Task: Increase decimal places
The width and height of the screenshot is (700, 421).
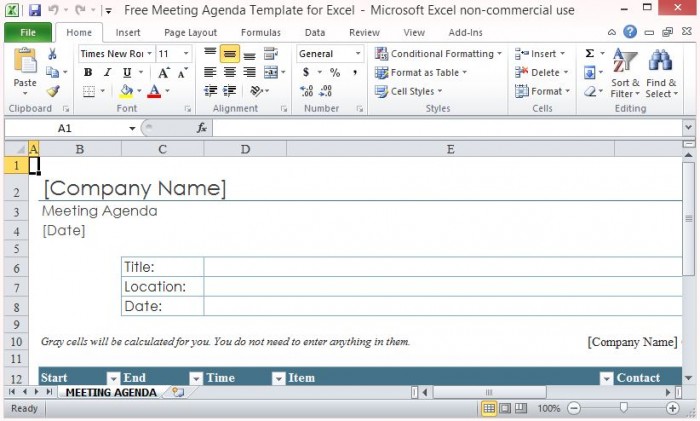Action: click(307, 91)
